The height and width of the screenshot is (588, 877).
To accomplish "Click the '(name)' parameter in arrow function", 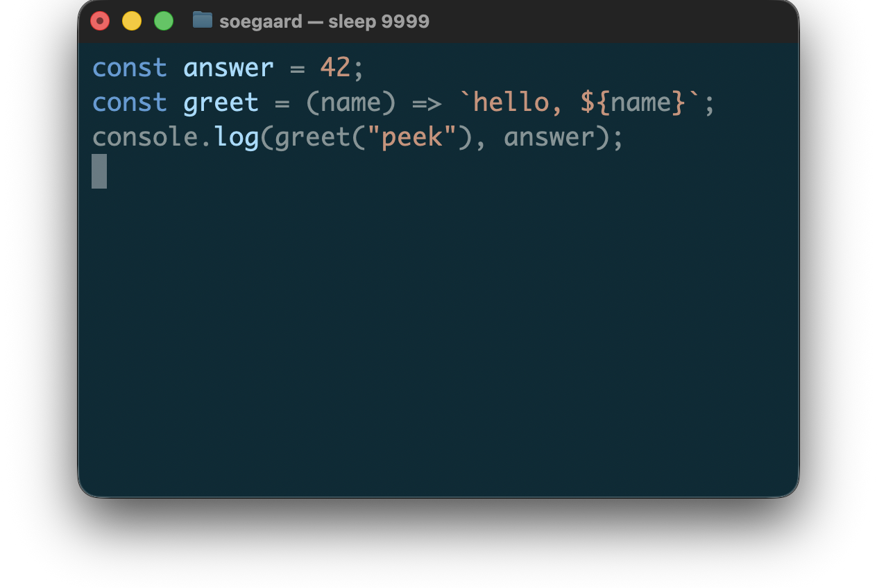I will pos(350,103).
